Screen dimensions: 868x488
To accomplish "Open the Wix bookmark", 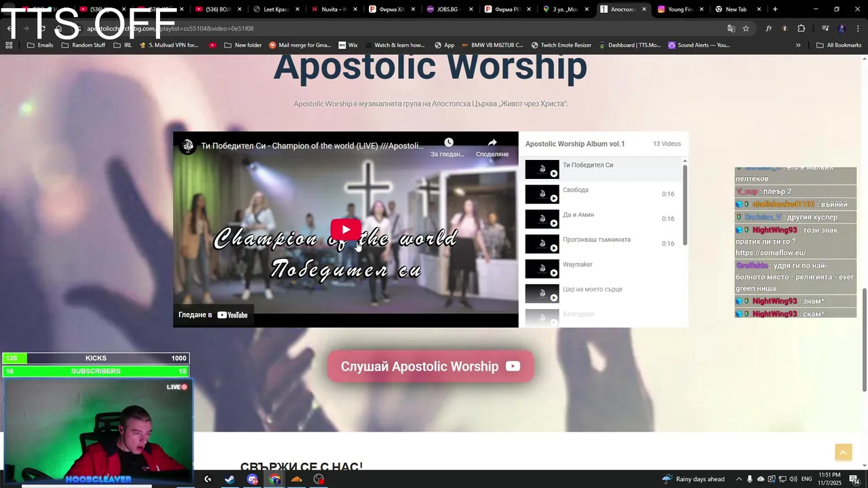I will tap(348, 45).
